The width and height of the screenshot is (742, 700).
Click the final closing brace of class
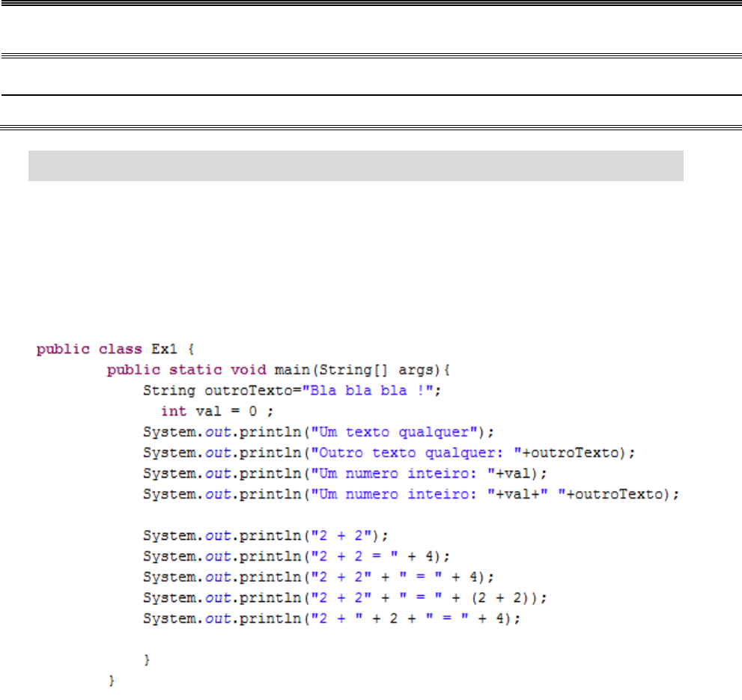[112, 681]
